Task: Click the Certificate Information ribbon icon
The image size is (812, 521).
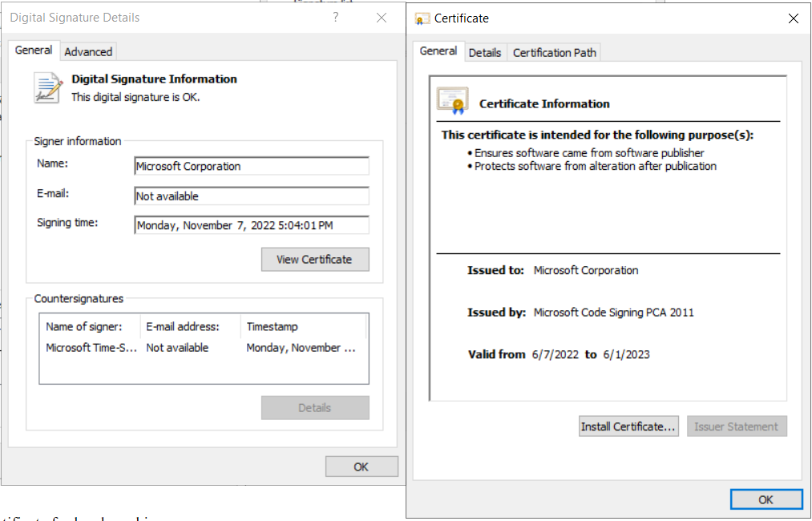Action: coord(452,101)
